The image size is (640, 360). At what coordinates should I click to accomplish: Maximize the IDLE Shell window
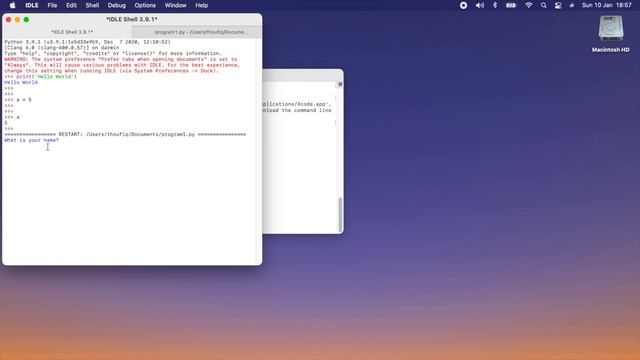tap(27, 20)
